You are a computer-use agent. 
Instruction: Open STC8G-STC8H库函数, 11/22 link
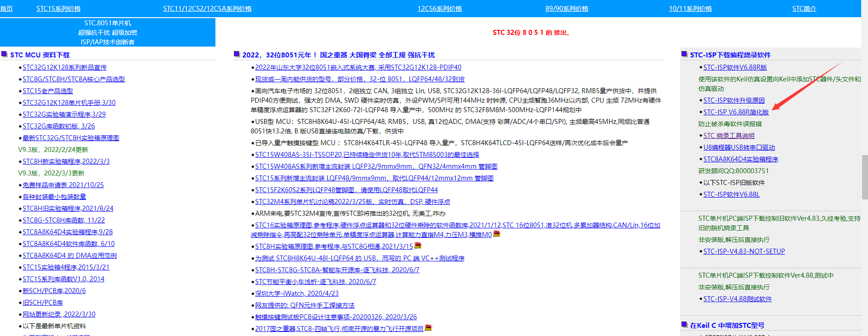pos(64,220)
